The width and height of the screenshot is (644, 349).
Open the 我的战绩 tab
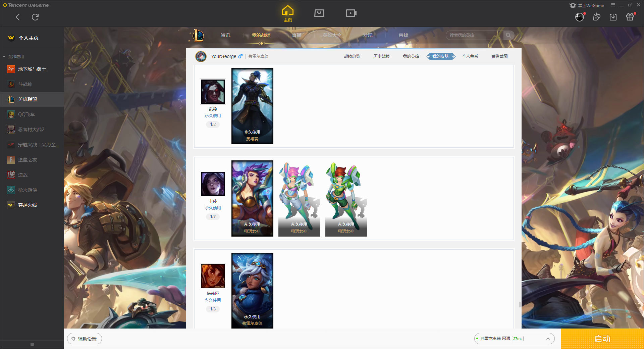click(x=261, y=35)
